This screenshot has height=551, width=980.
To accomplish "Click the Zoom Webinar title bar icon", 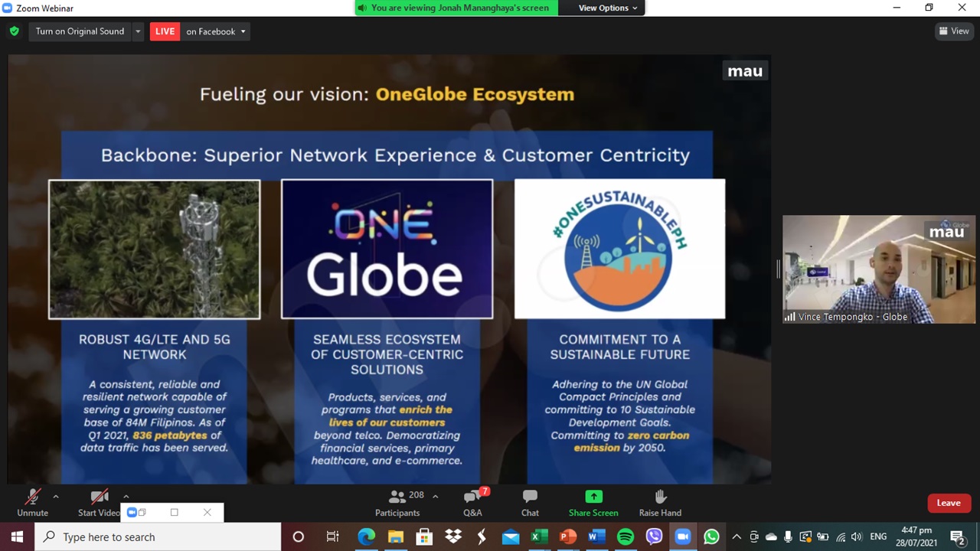I will point(8,8).
